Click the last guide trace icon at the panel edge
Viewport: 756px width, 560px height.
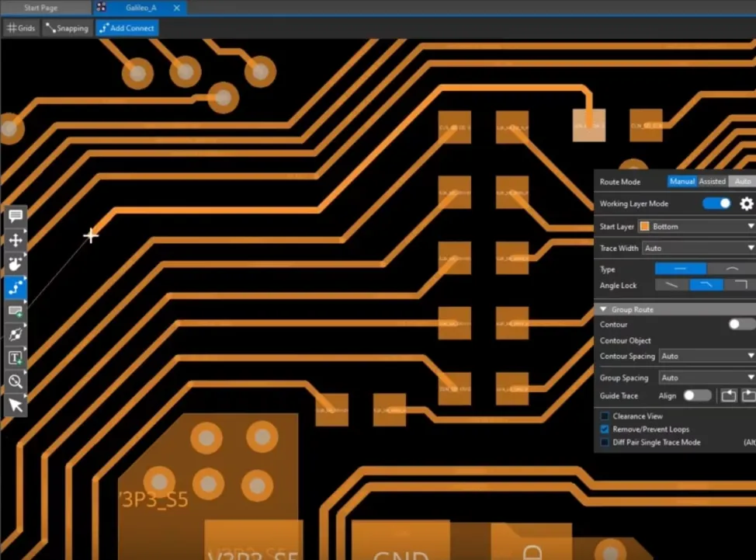(748, 395)
